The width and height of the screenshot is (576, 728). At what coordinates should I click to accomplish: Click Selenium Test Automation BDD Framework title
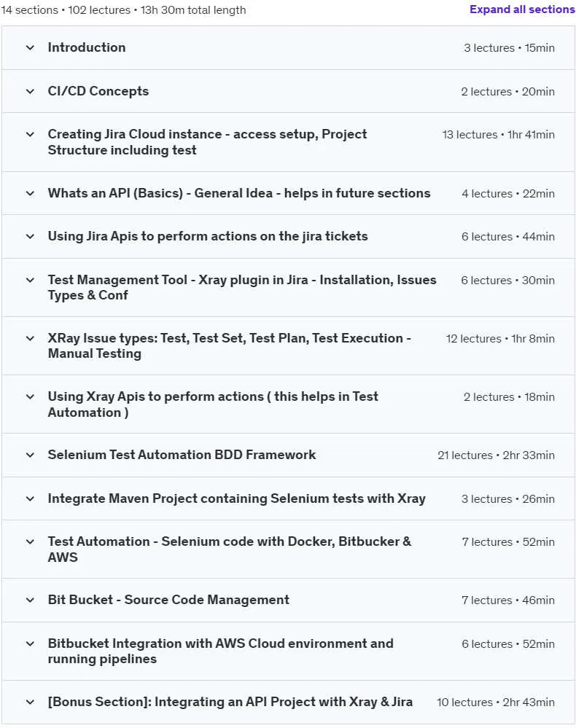(182, 455)
